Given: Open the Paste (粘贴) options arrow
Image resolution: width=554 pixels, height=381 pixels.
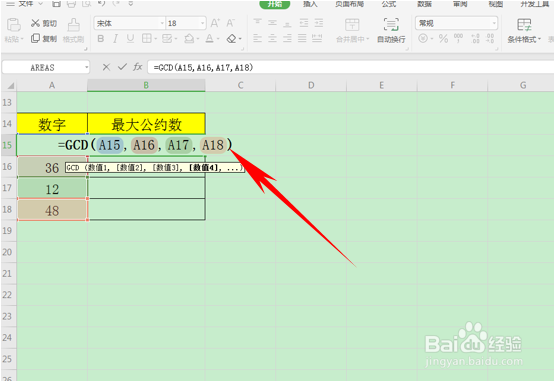Looking at the screenshot, I should (x=22, y=39).
